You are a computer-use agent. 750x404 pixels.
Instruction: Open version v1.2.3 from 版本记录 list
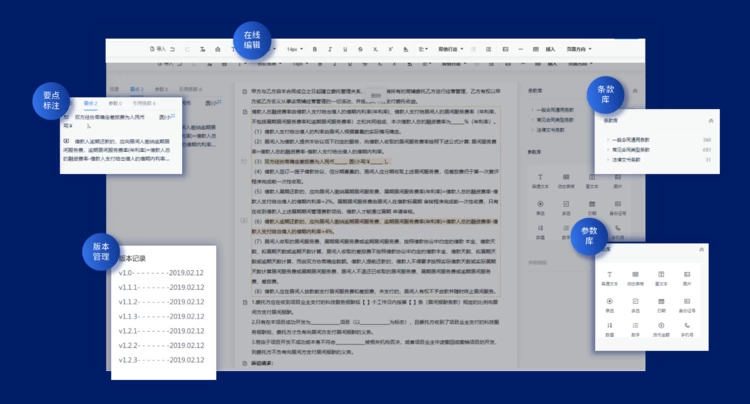pyautogui.click(x=161, y=360)
